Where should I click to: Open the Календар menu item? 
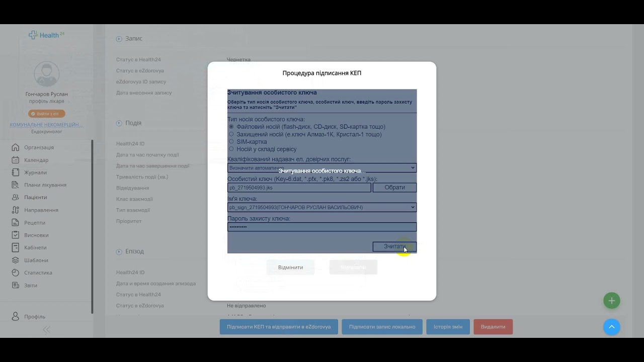36,160
